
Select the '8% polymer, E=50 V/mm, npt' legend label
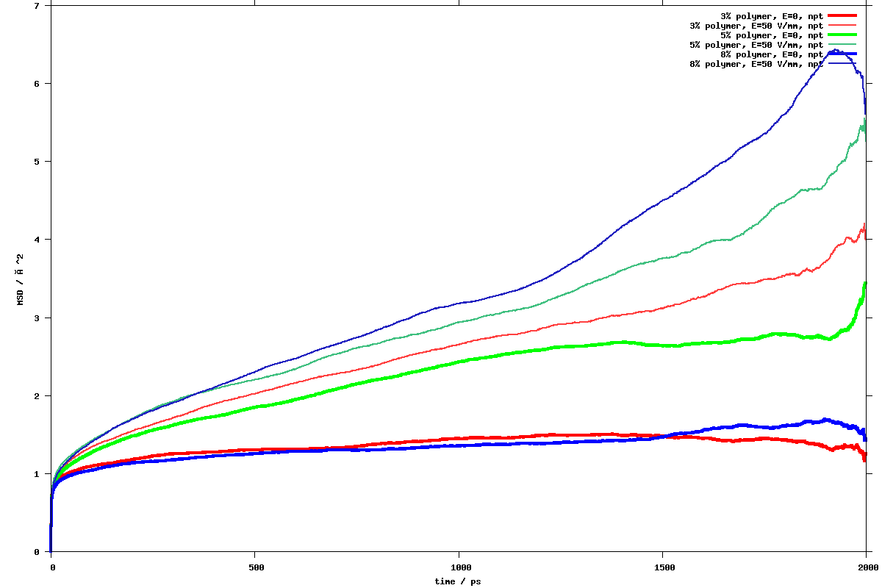pos(756,64)
